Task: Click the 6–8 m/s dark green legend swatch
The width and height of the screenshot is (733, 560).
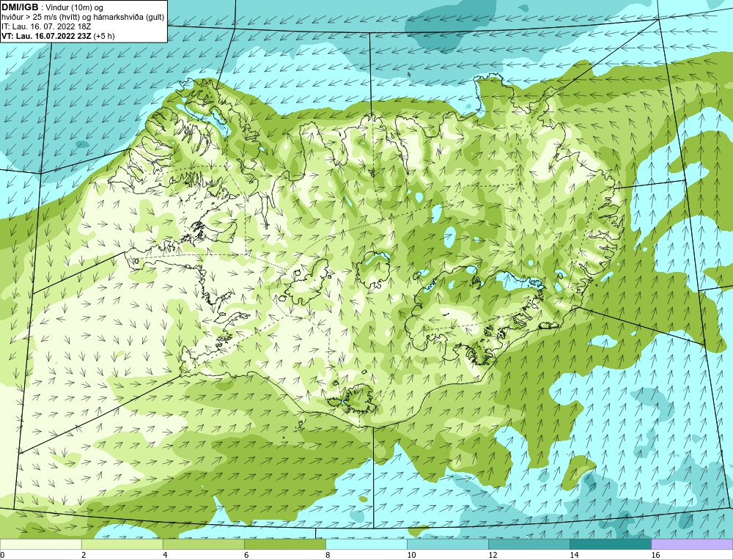Action: click(x=284, y=544)
